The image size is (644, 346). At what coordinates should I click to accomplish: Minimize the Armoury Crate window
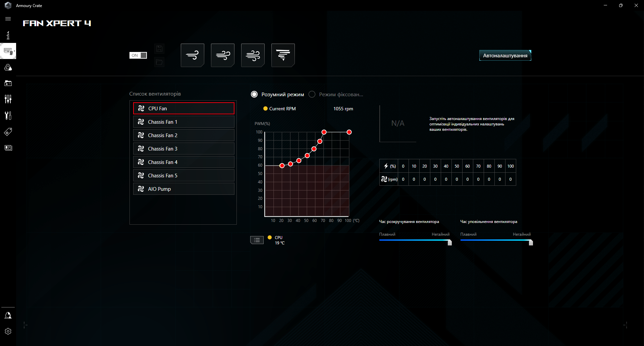pos(605,5)
